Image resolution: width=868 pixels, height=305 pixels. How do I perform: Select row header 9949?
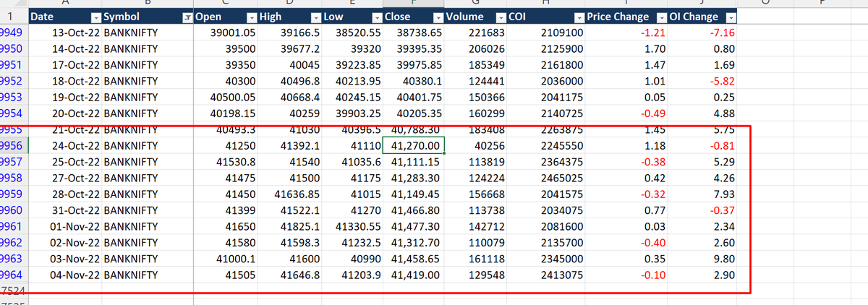pyautogui.click(x=13, y=33)
